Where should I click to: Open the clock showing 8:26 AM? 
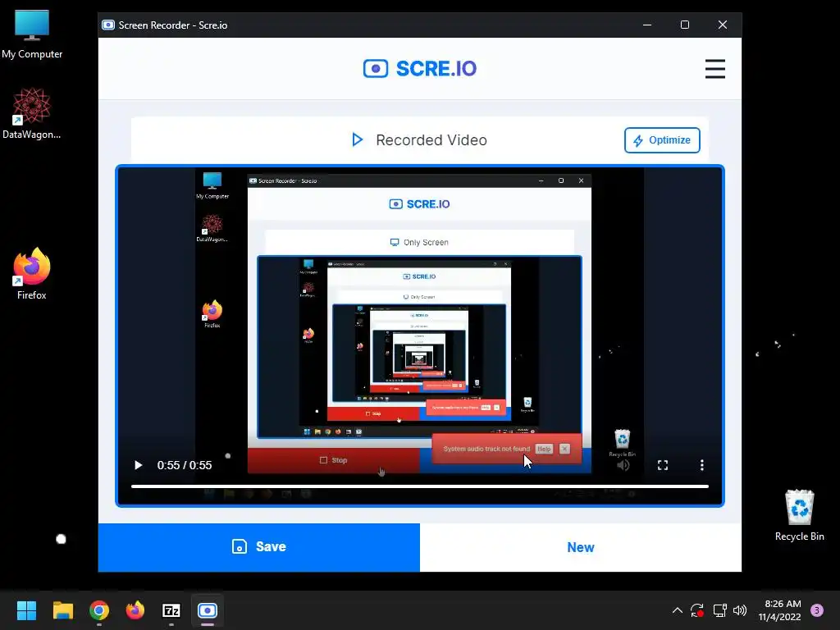click(779, 610)
